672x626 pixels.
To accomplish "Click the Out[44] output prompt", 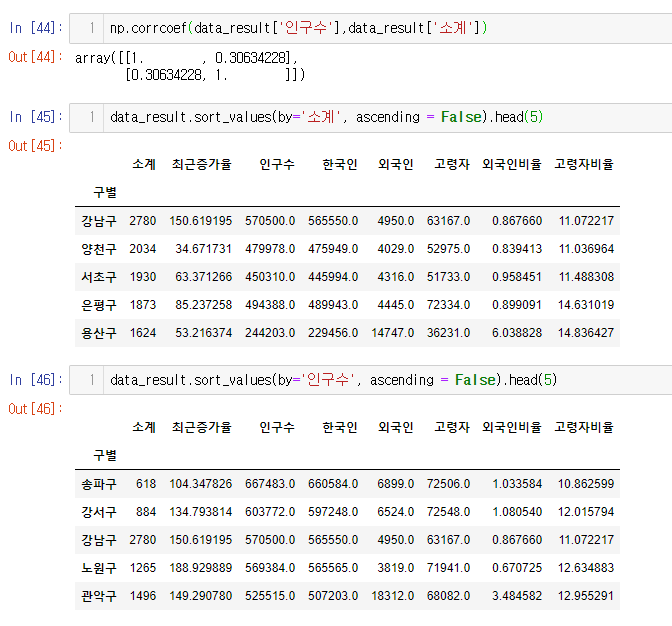I will [x=35, y=57].
